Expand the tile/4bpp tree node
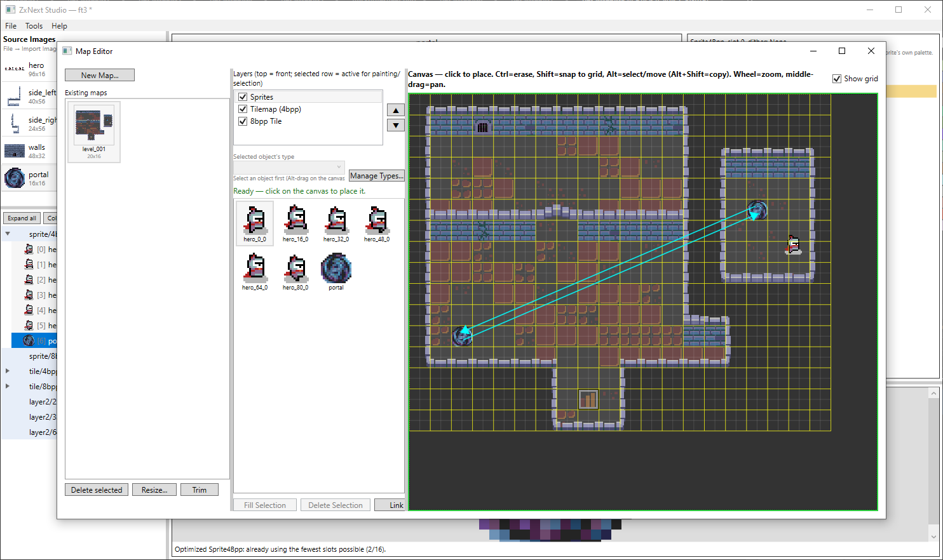Screen dimensions: 943x560 point(8,371)
